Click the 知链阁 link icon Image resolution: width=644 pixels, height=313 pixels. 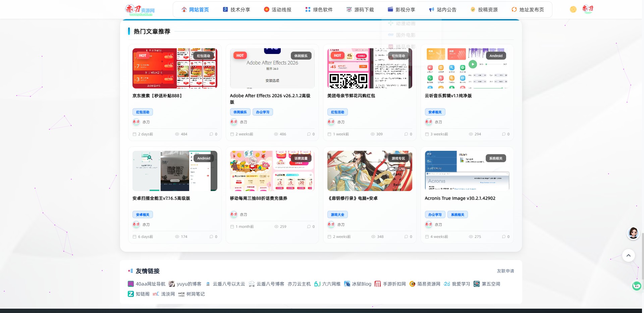131,294
